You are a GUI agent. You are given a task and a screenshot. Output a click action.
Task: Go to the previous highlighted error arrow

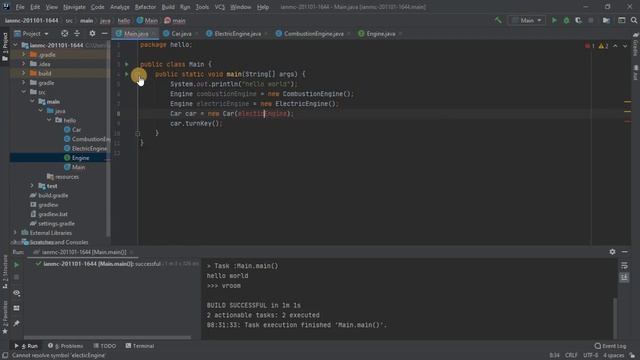point(615,46)
